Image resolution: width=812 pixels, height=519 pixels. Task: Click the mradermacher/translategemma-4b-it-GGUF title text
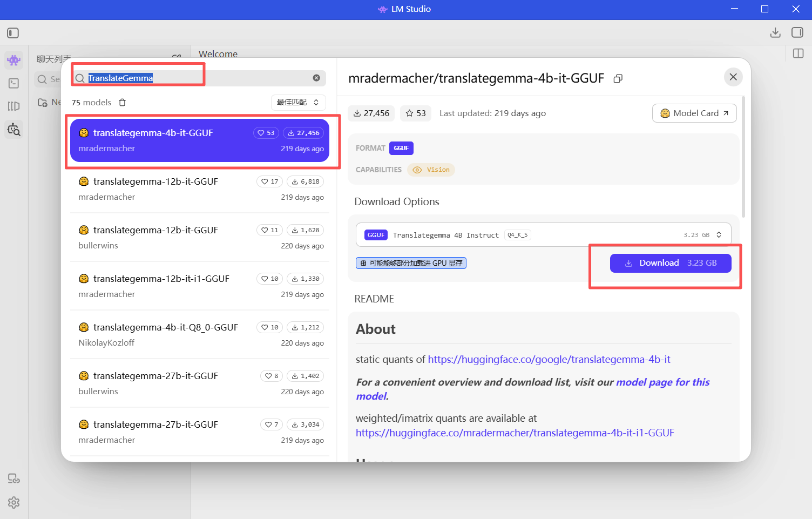pyautogui.click(x=476, y=79)
